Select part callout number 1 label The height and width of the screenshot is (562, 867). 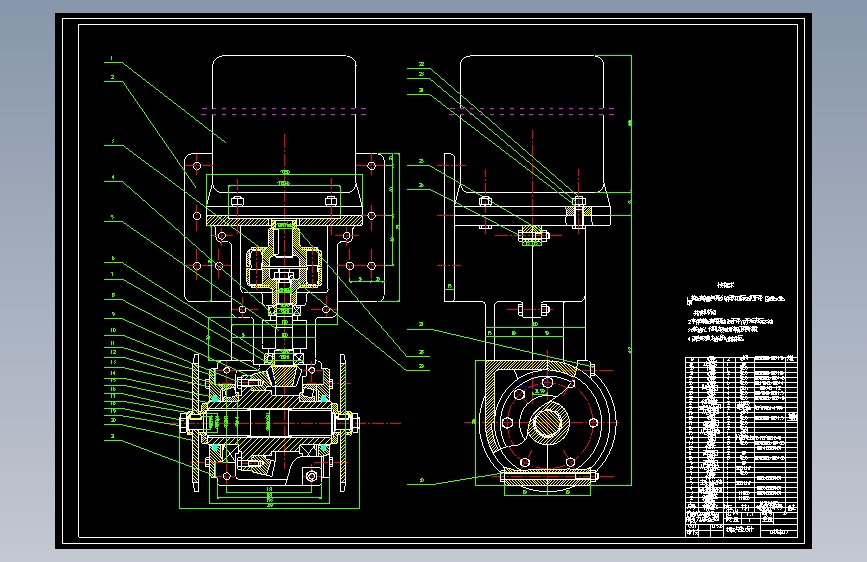tap(111, 58)
